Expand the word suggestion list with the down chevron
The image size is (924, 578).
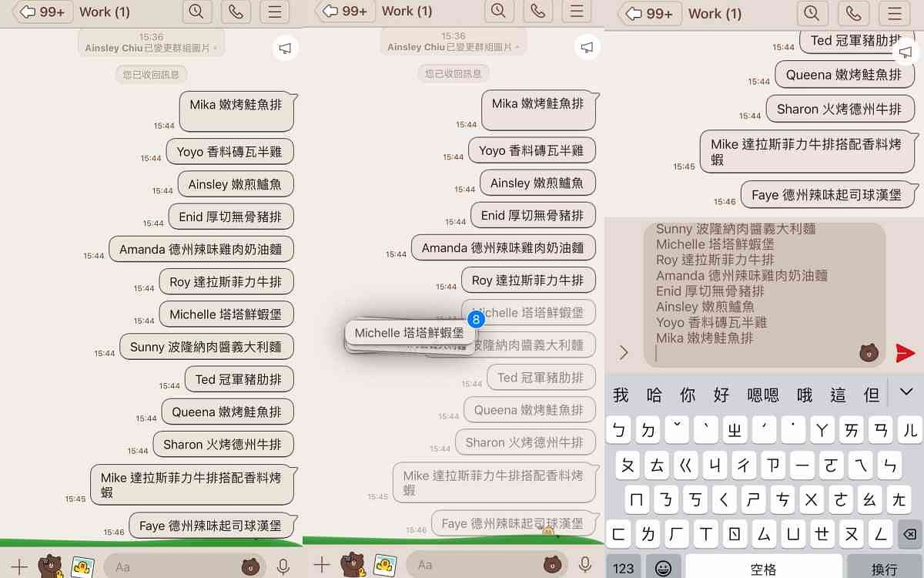click(906, 392)
